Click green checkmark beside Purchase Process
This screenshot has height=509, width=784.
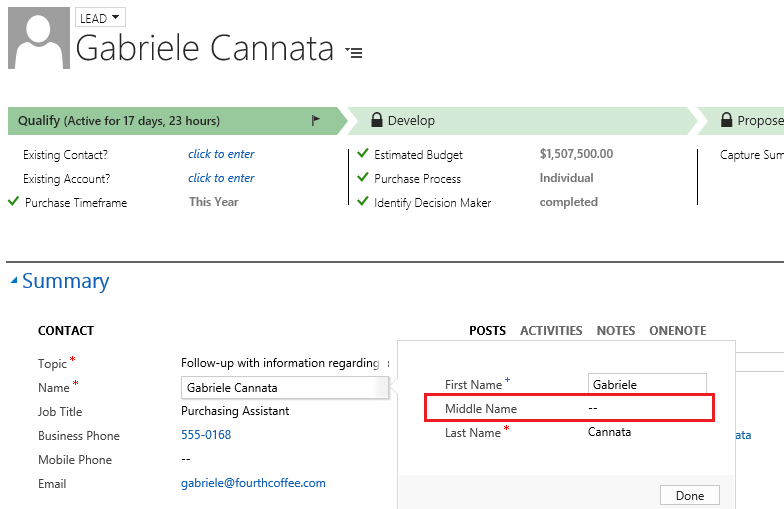point(363,177)
